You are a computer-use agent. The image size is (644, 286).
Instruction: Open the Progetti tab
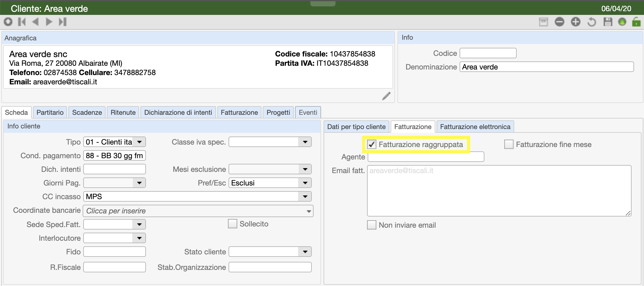click(x=278, y=113)
